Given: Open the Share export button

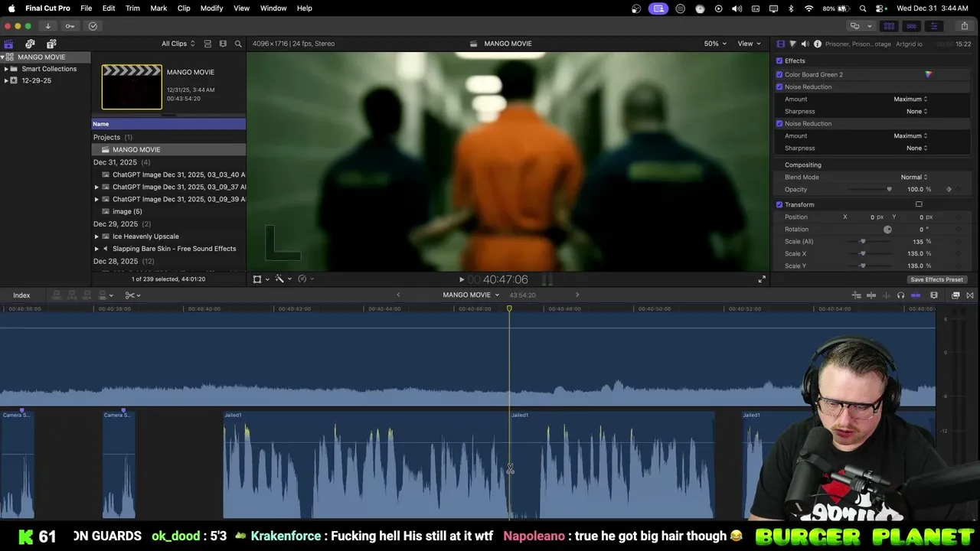Looking at the screenshot, I should click(x=964, y=26).
